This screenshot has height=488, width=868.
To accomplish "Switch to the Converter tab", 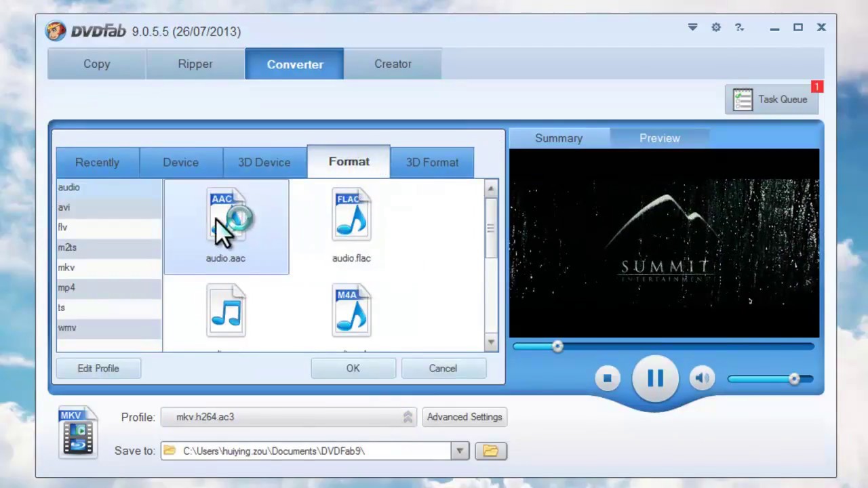I will (294, 64).
